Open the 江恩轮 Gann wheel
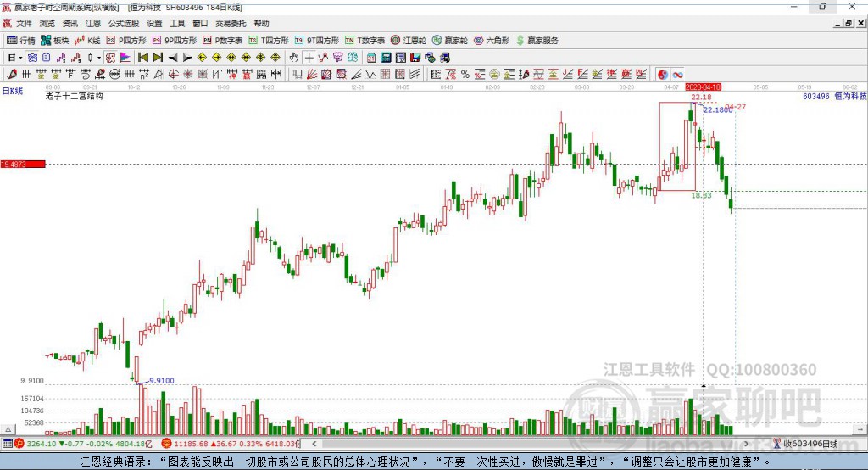 [x=409, y=41]
